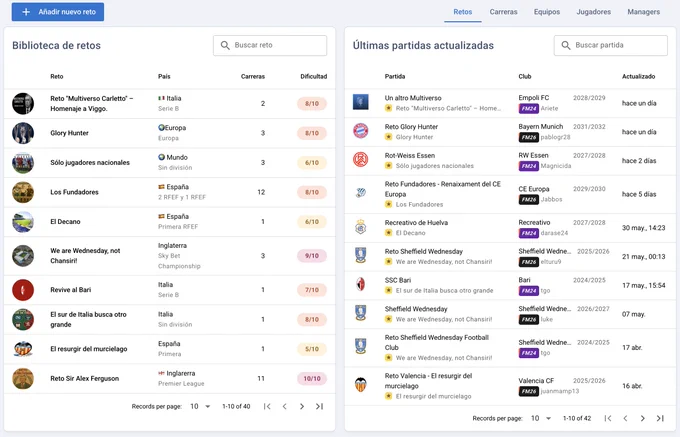Focus the Buscar reto search field
Viewport: 680px width, 437px height.
(270, 45)
